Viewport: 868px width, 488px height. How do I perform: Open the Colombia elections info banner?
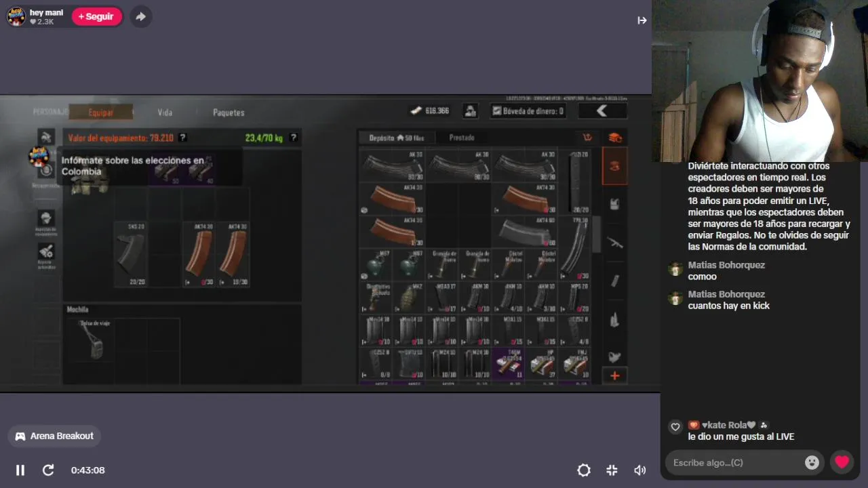point(134,166)
